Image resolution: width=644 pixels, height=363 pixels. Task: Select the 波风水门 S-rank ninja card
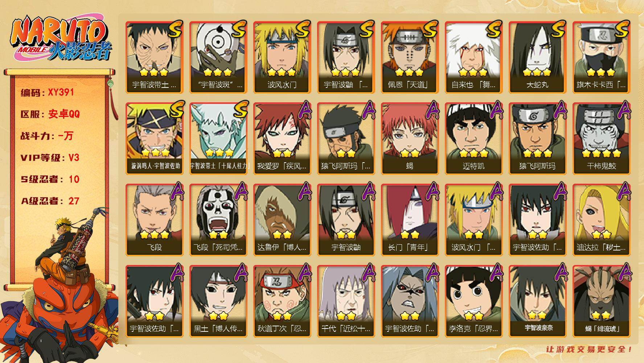click(282, 57)
